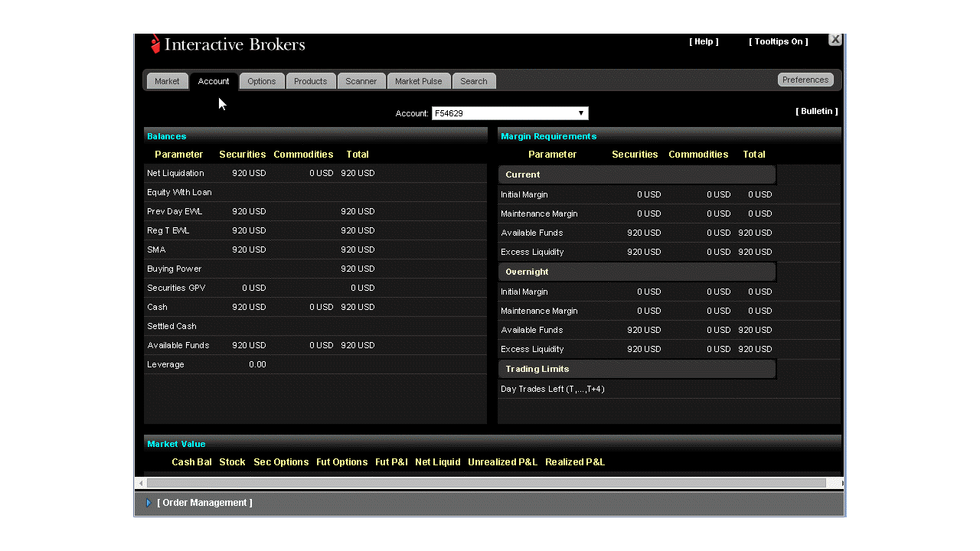Select the Market Pulse tab
This screenshot has height=551, width=980.
pyautogui.click(x=419, y=81)
